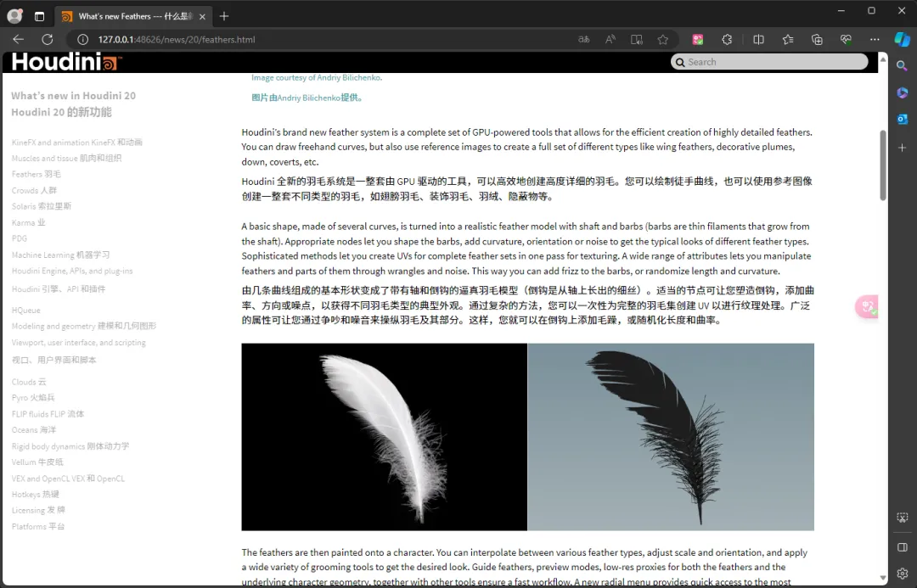Click the scrollbar down arrow
This screenshot has height=588, width=917.
882,578
